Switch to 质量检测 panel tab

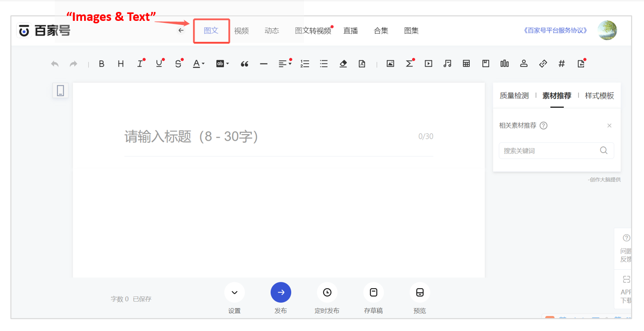[514, 96]
